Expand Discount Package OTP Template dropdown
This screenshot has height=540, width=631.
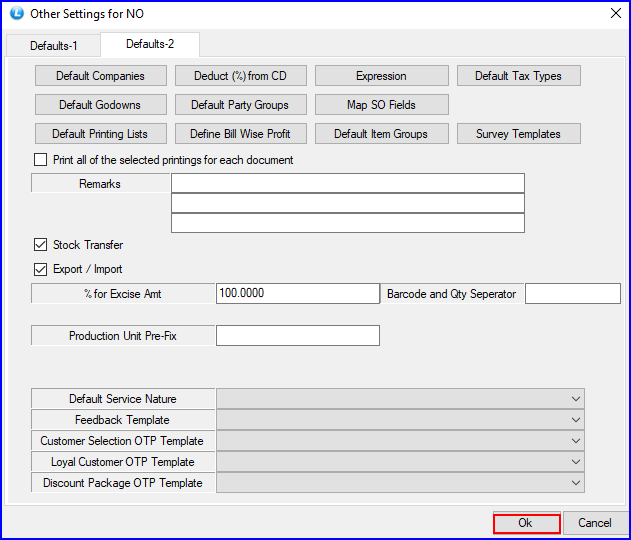(x=400, y=482)
